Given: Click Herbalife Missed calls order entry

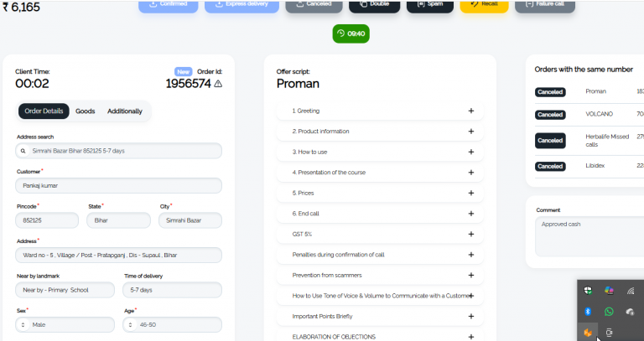Looking at the screenshot, I should pos(607,141).
